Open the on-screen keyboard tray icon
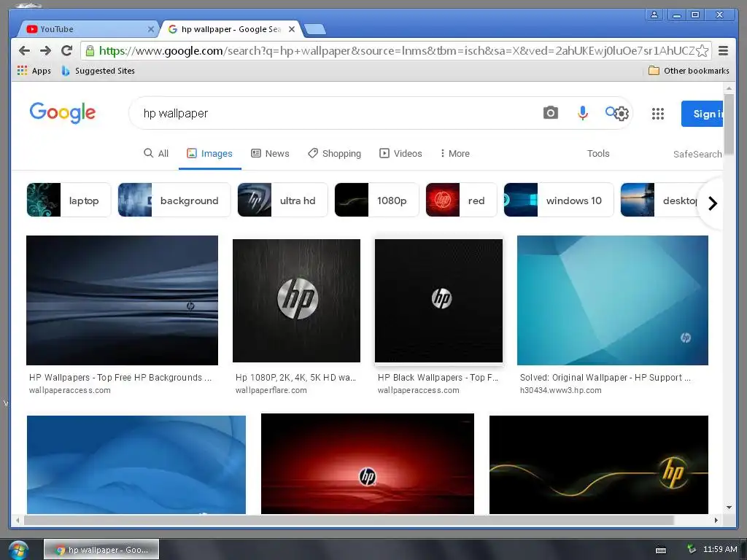This screenshot has height=560, width=747. coord(661,550)
